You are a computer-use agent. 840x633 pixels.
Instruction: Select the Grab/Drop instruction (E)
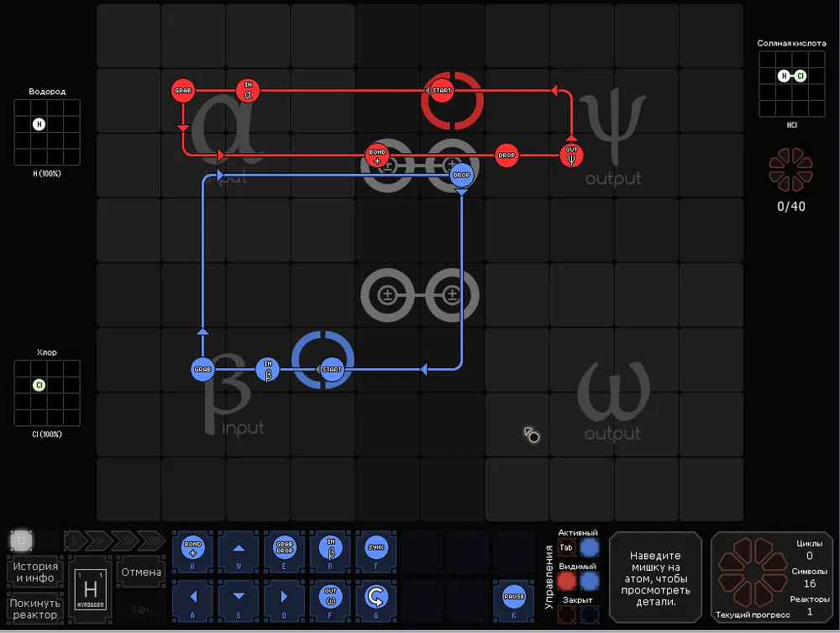[285, 550]
